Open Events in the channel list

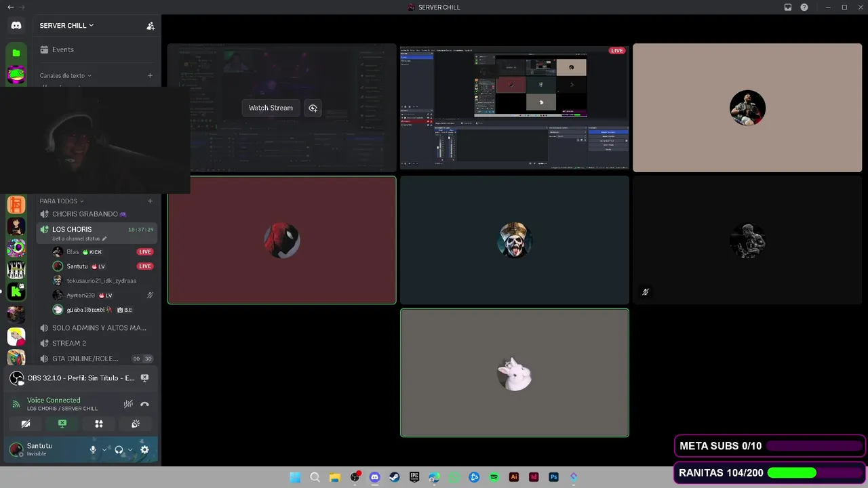point(95,49)
